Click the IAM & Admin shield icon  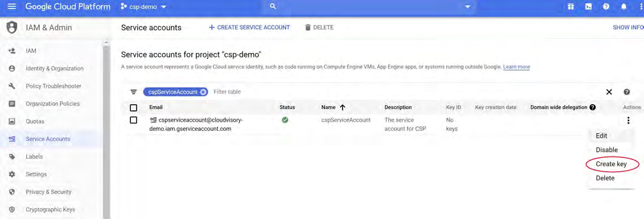[13, 27]
